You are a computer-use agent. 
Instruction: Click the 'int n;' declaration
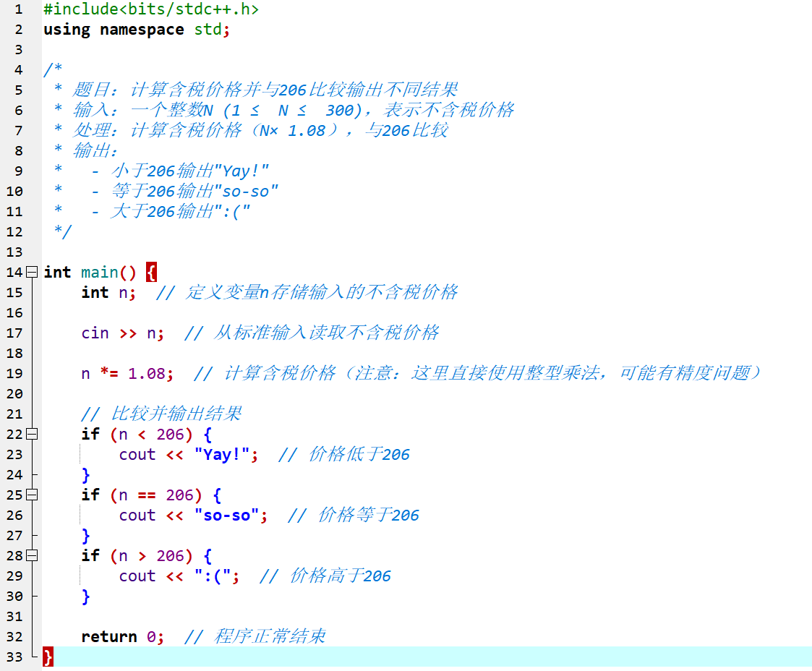point(108,293)
